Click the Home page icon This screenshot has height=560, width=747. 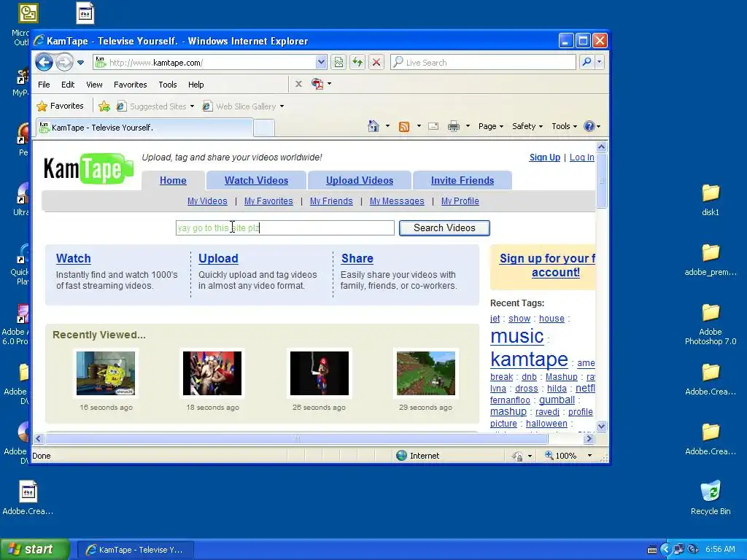373,126
